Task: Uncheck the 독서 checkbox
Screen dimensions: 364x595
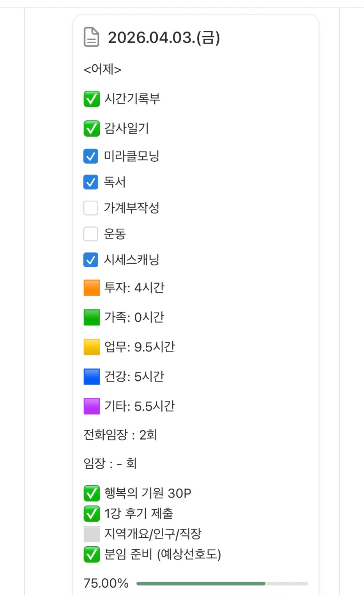Action: (x=91, y=182)
